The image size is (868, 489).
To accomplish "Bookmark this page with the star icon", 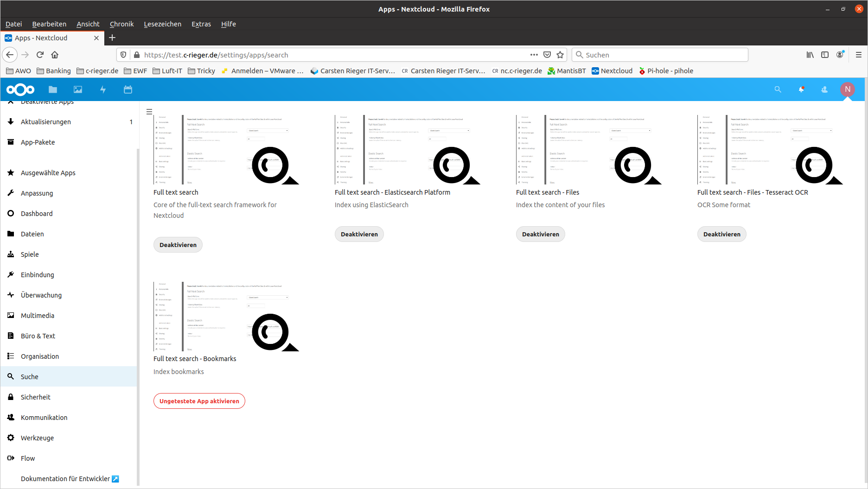I will point(560,55).
